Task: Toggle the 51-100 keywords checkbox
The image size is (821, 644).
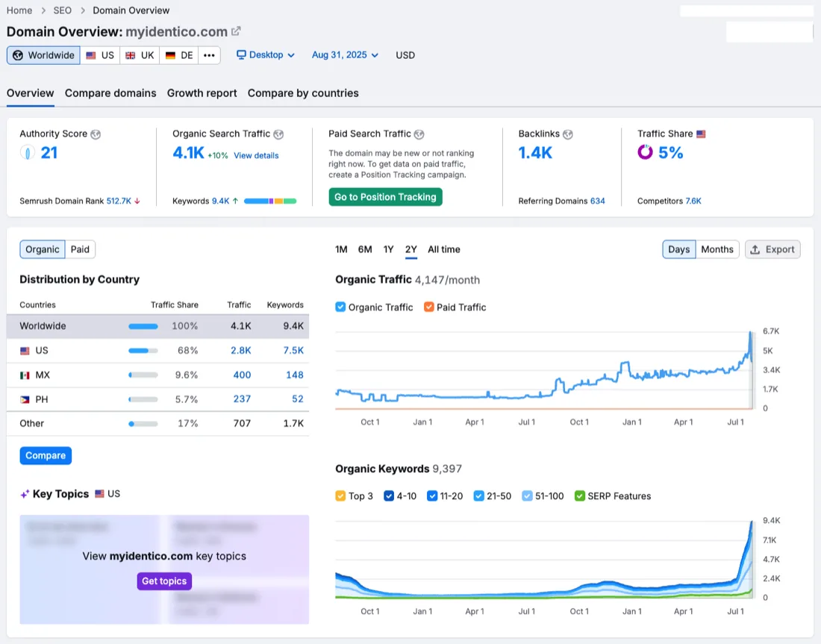Action: pyautogui.click(x=527, y=495)
